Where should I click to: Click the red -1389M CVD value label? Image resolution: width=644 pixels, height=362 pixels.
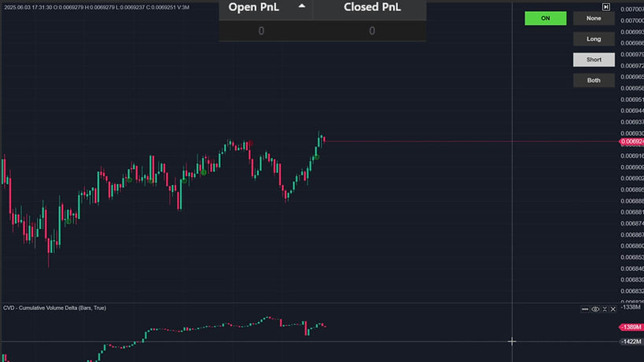click(x=631, y=327)
